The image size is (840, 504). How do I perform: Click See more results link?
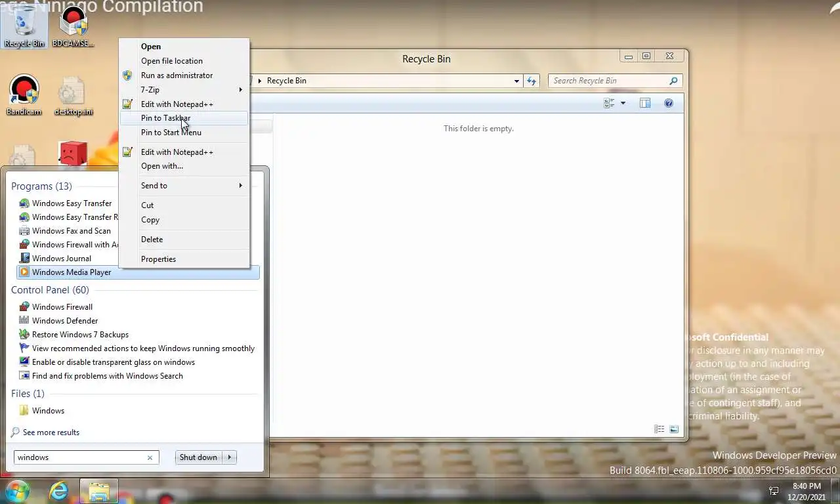point(51,432)
